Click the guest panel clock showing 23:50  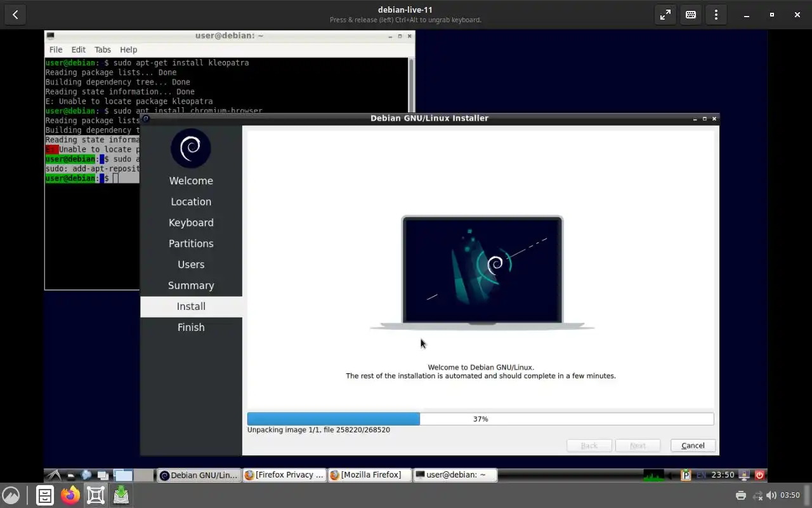click(x=723, y=475)
